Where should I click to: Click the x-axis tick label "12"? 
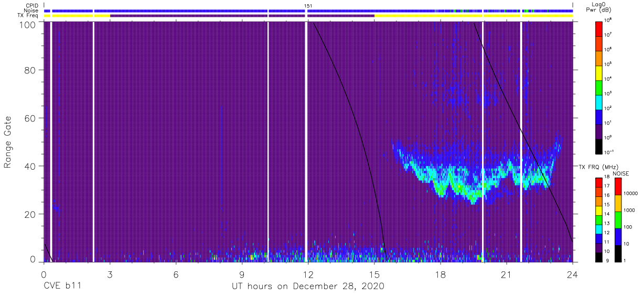308,274
